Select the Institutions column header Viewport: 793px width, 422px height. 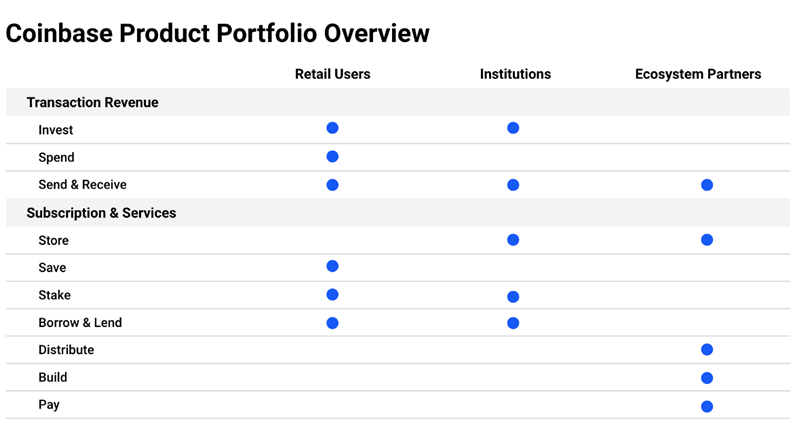point(515,74)
